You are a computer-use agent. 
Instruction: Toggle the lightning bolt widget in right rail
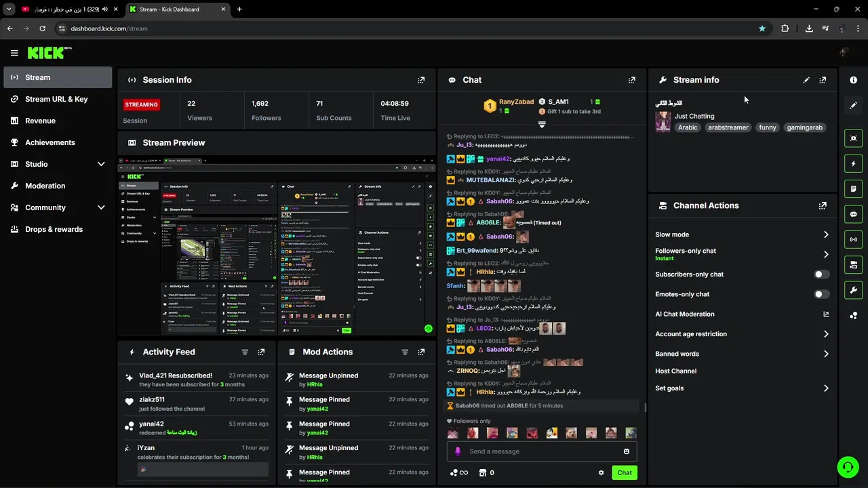pos(853,163)
